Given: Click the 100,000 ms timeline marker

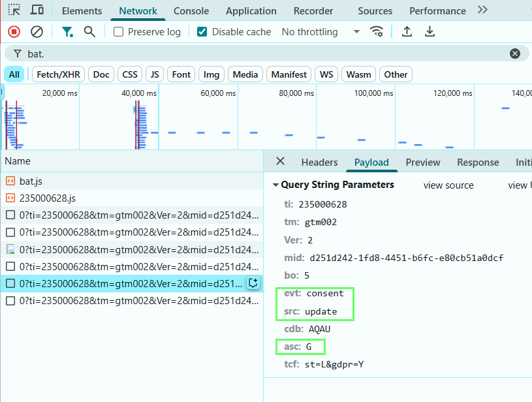Looking at the screenshot, I should 373,93.
